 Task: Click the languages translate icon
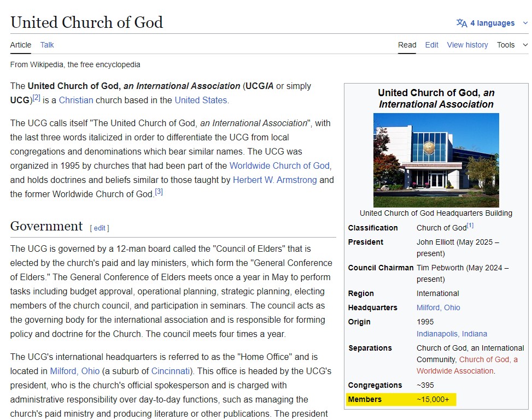pos(461,23)
